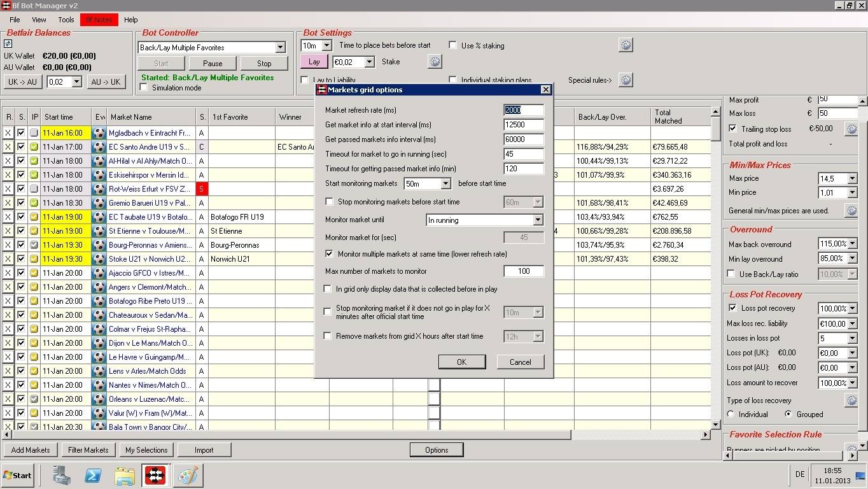Click the Start button in the taskbar
The image size is (868, 489).
pyautogui.click(x=17, y=475)
